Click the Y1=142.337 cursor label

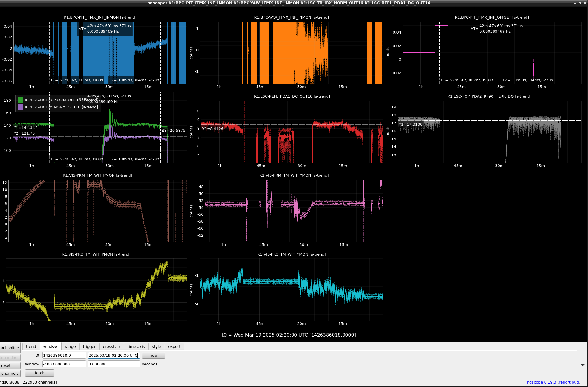pos(25,127)
